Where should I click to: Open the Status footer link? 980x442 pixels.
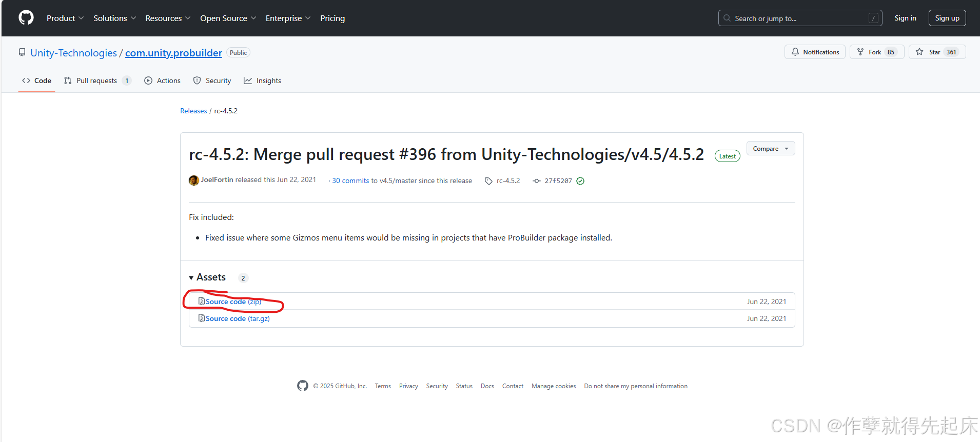point(464,386)
